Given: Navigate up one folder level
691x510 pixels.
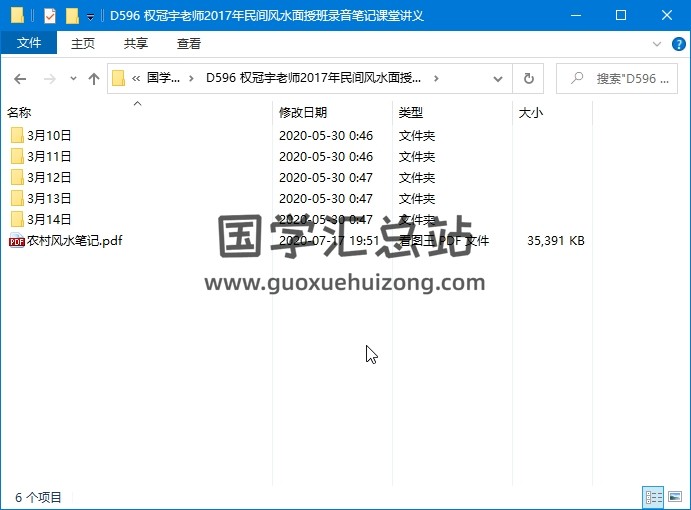Looking at the screenshot, I should click(x=94, y=78).
